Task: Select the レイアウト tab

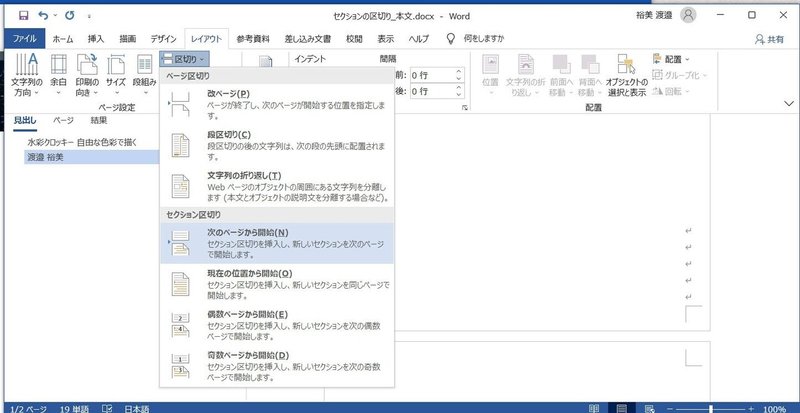Action: tap(207, 39)
